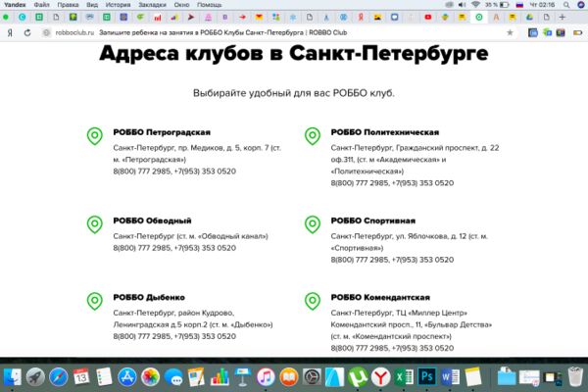The image size is (588, 392).
Task: Click the pin icon beside РОББО Дыбенко
Action: click(94, 301)
